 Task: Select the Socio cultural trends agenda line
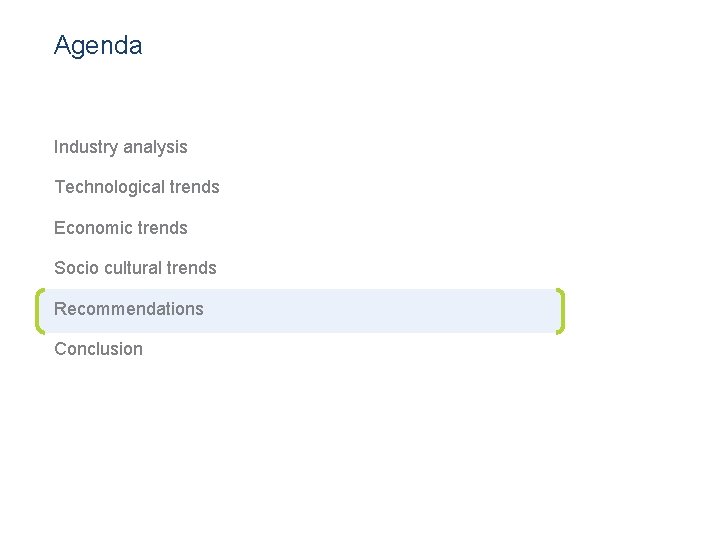tap(135, 268)
